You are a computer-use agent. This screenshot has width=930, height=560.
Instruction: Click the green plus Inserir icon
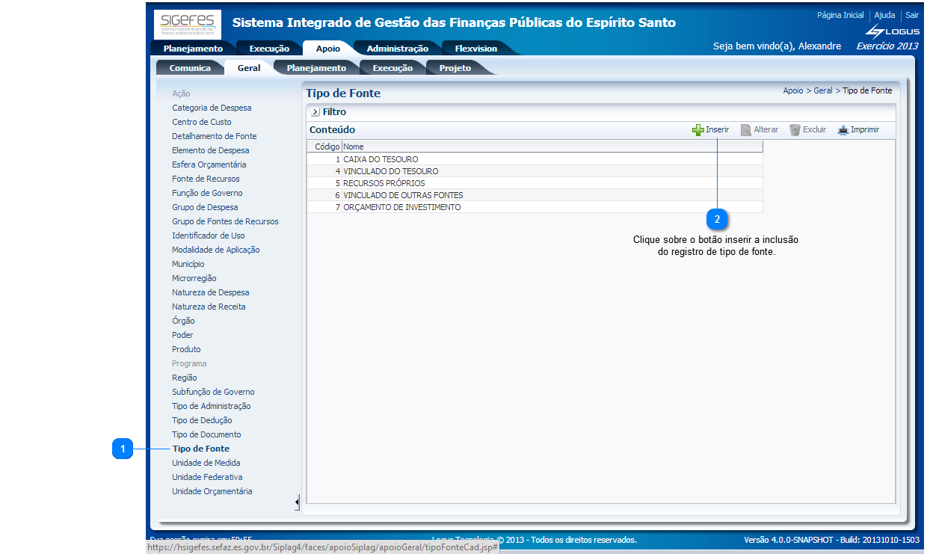698,130
